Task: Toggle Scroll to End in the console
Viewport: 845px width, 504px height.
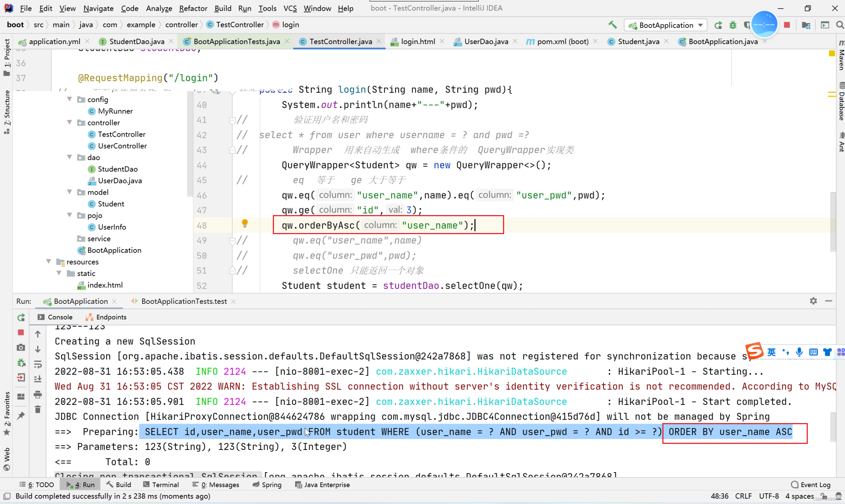Action: [x=38, y=379]
